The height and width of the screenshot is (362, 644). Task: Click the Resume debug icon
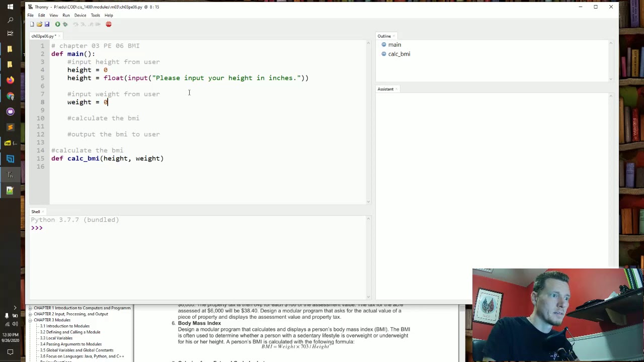[98, 24]
